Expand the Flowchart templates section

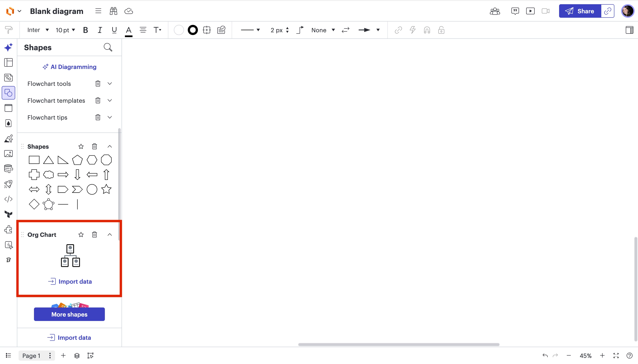pos(109,101)
